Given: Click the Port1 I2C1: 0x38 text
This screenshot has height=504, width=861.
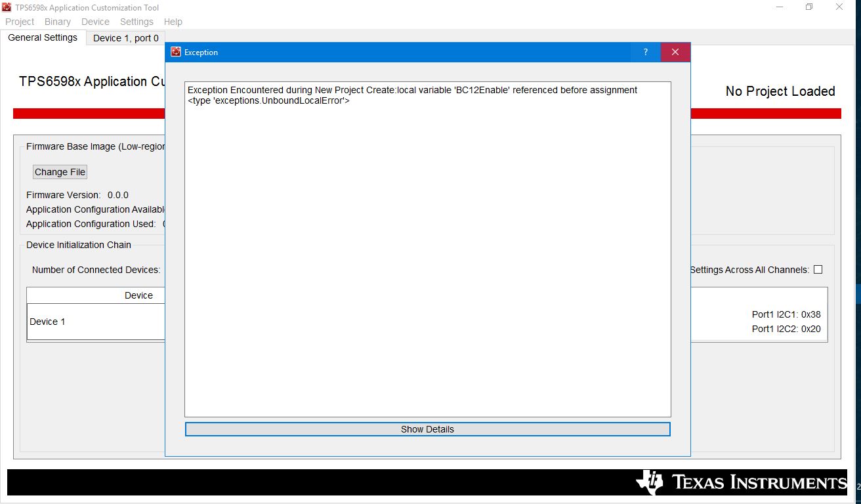Looking at the screenshot, I should coord(786,314).
